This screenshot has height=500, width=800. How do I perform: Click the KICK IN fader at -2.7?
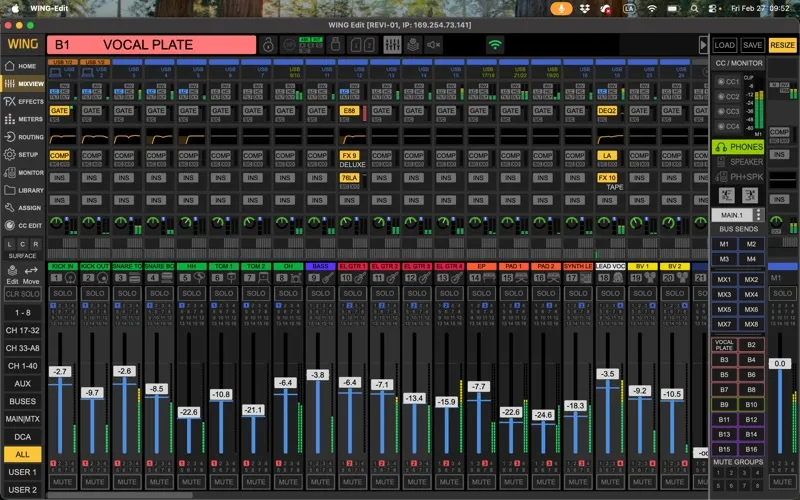(60, 372)
